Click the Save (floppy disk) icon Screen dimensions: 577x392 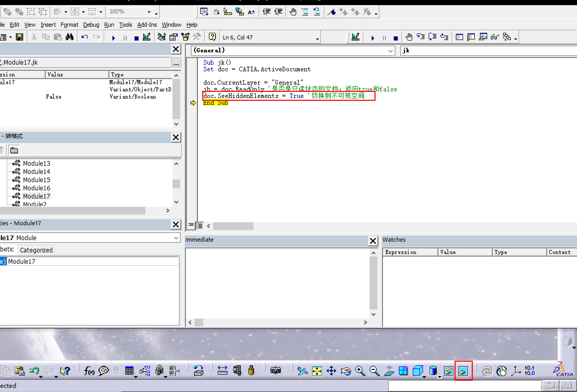tap(20, 37)
